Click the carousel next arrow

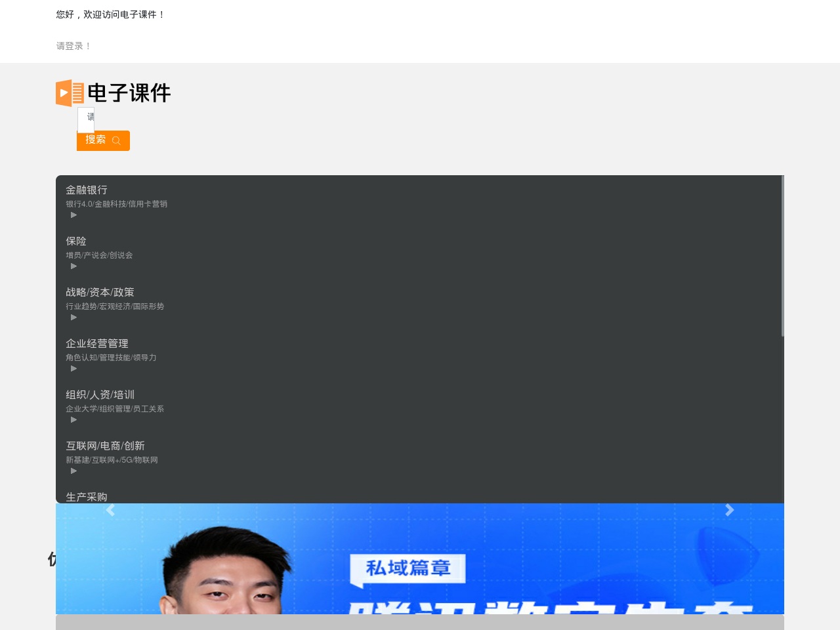[x=729, y=510]
